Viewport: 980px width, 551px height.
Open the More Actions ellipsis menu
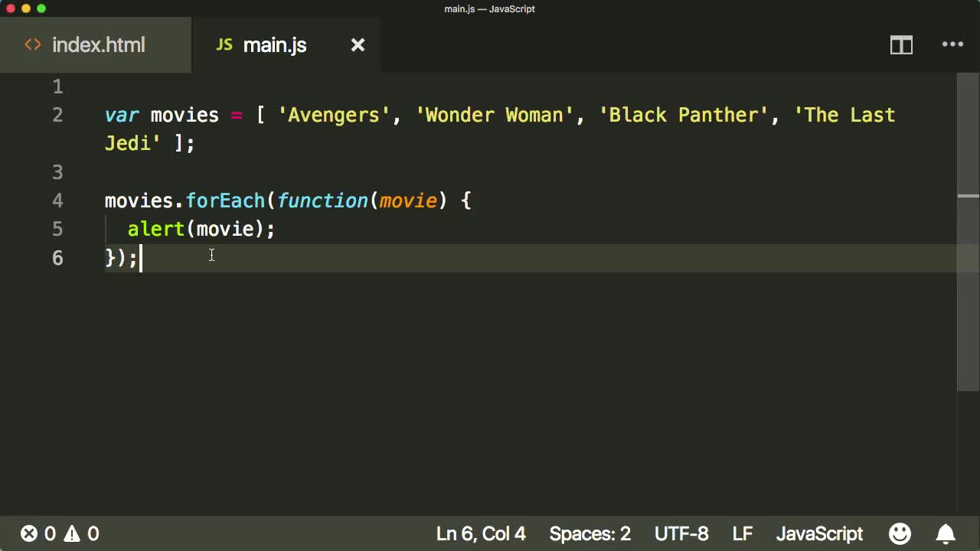[x=952, y=45]
